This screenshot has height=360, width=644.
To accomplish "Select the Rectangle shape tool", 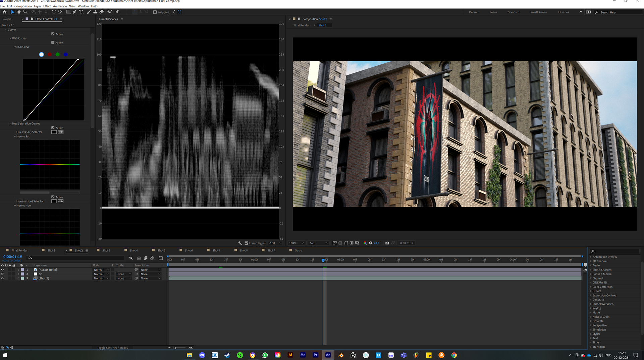I will 68,12.
